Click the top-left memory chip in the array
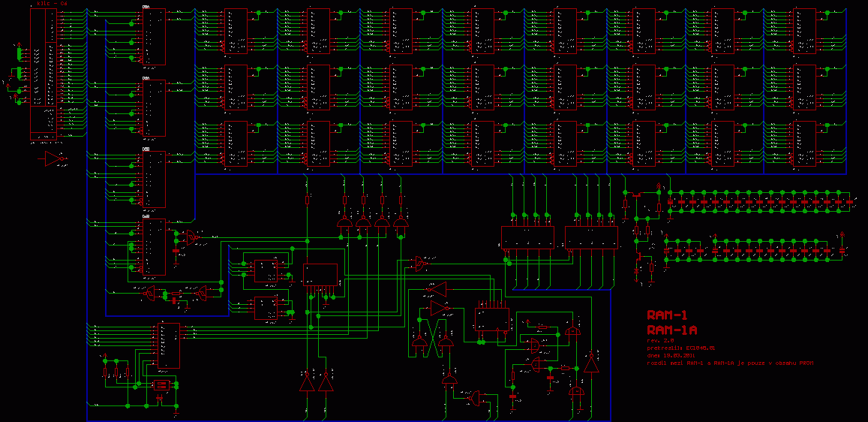This screenshot has height=422, width=868. click(235, 31)
